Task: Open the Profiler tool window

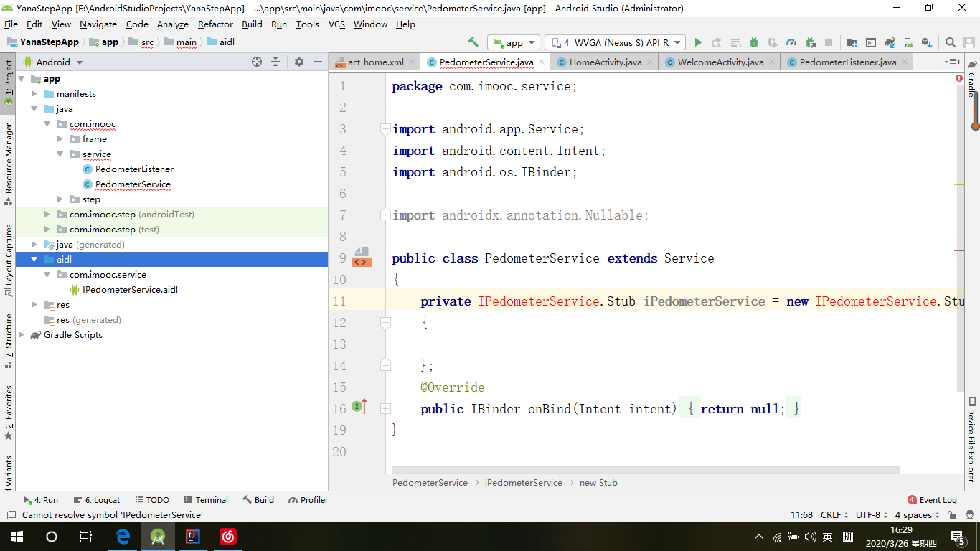Action: pos(308,500)
